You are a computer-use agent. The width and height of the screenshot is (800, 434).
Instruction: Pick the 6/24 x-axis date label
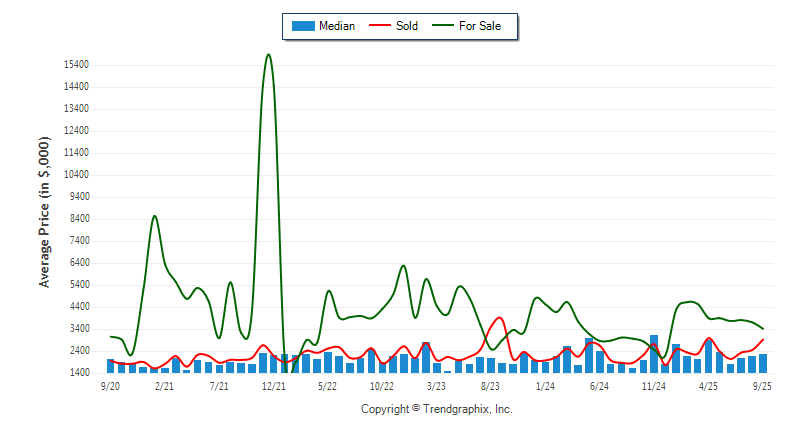click(x=600, y=385)
